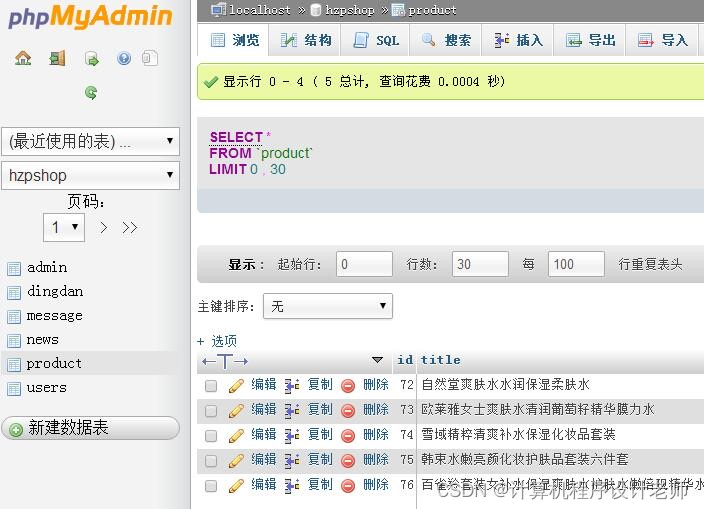Switch to the 浏览 browse tab
This screenshot has height=509, width=704.
coord(233,40)
